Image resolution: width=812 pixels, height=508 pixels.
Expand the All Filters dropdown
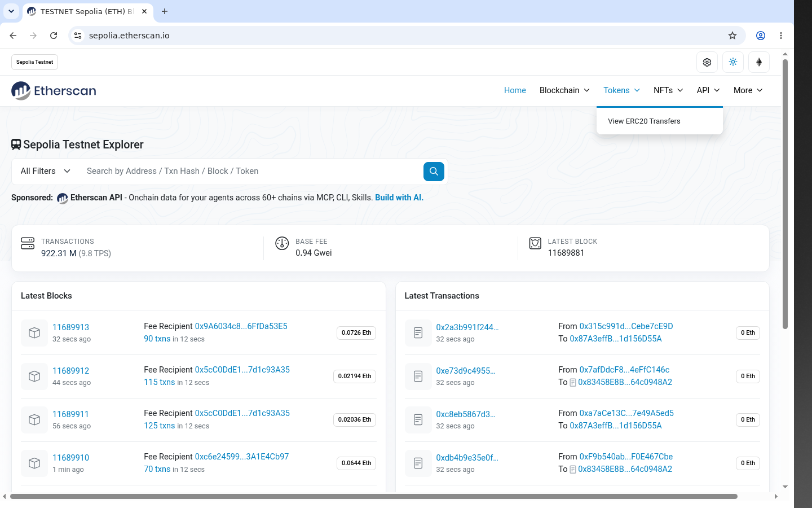tap(46, 171)
